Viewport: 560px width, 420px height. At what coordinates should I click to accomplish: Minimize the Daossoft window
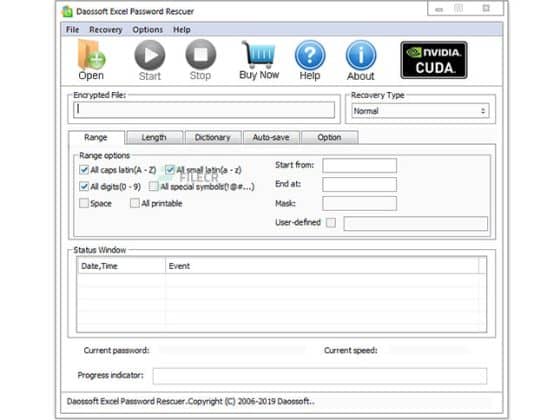[x=439, y=9]
